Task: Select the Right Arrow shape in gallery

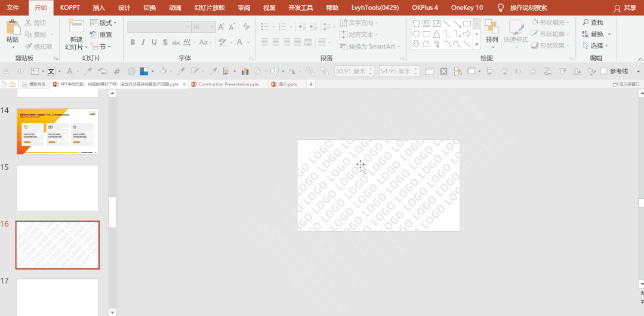Action: [467, 33]
